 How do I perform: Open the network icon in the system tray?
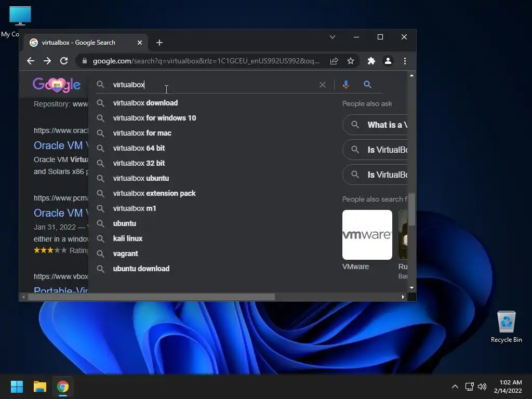470,387
